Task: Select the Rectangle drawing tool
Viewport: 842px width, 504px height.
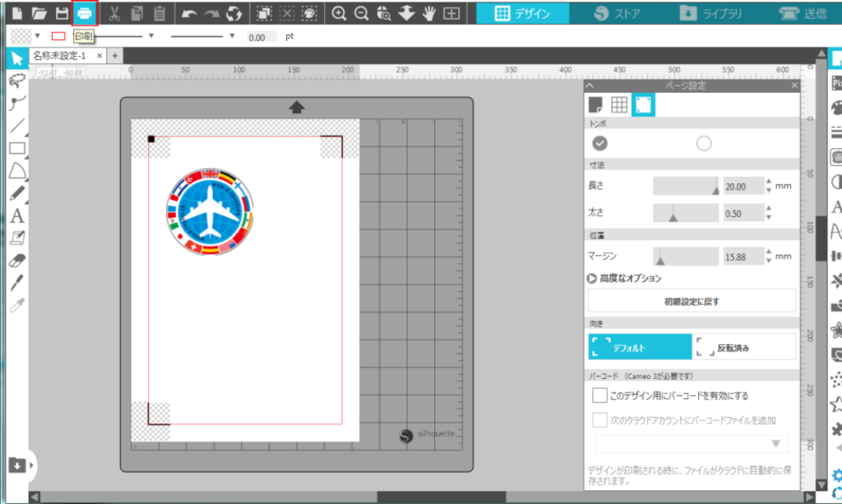Action: click(17, 148)
